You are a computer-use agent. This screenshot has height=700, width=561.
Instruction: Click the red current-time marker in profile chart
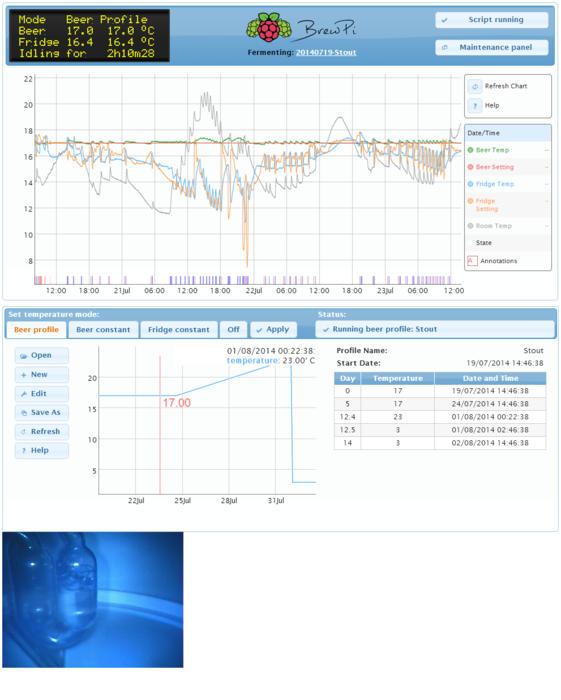[159, 424]
